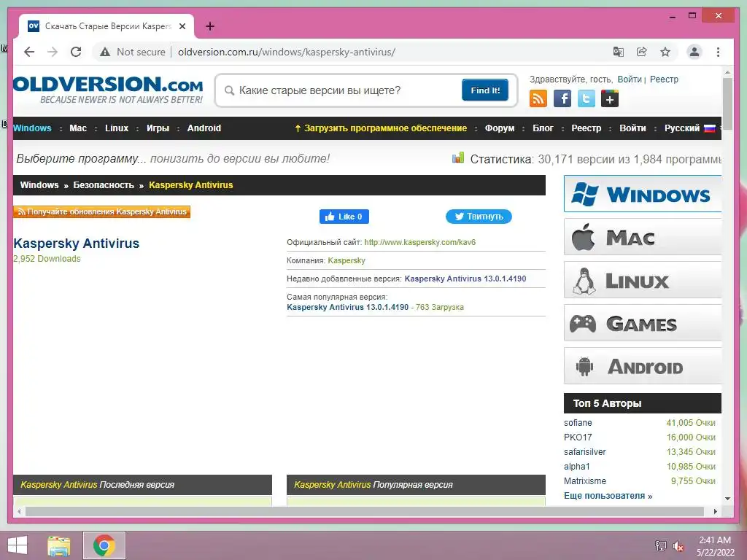The image size is (747, 560).
Task: Click the Chrome taskbar icon
Action: 104,545
